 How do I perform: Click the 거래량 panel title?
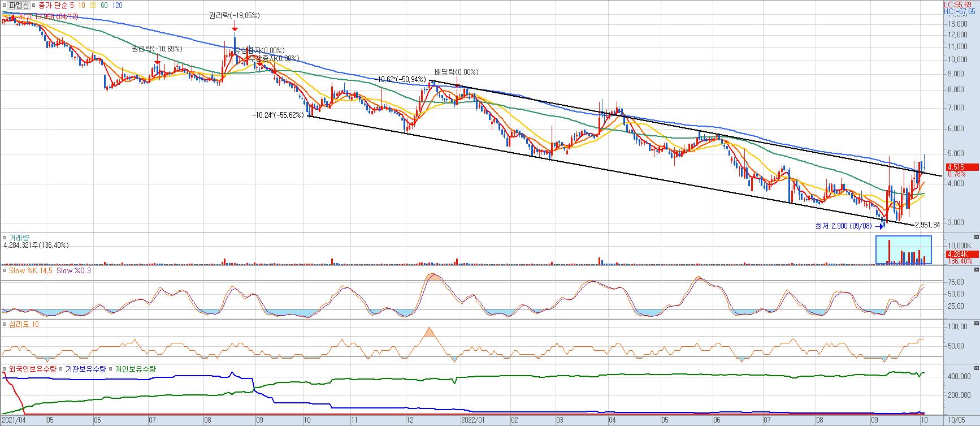click(x=18, y=238)
